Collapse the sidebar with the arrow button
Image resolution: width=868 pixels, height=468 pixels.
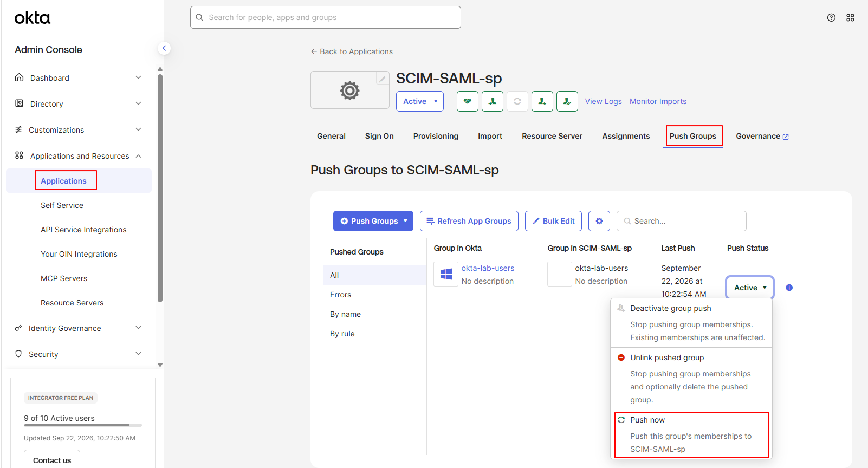tap(164, 48)
